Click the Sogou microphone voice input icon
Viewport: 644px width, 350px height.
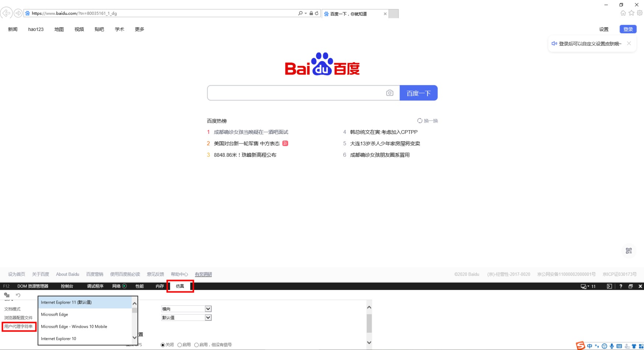click(612, 346)
